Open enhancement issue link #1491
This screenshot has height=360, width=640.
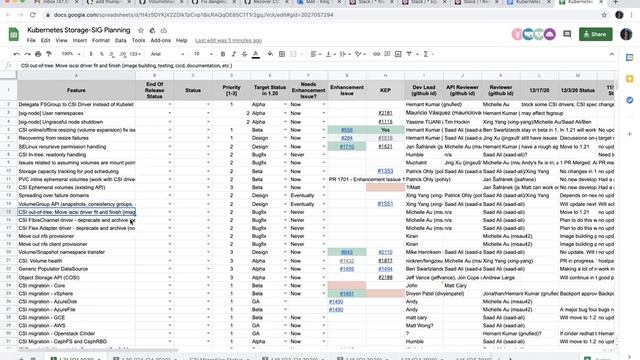click(347, 293)
